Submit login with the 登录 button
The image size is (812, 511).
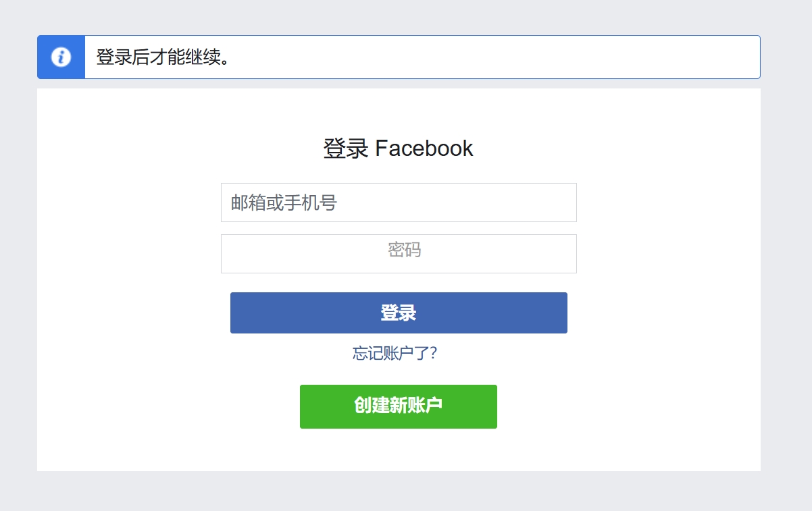pos(399,313)
